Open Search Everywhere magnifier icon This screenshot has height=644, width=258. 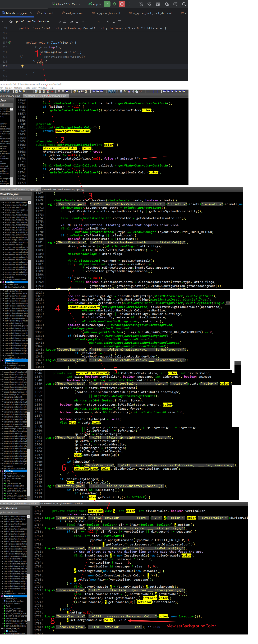point(184,4)
